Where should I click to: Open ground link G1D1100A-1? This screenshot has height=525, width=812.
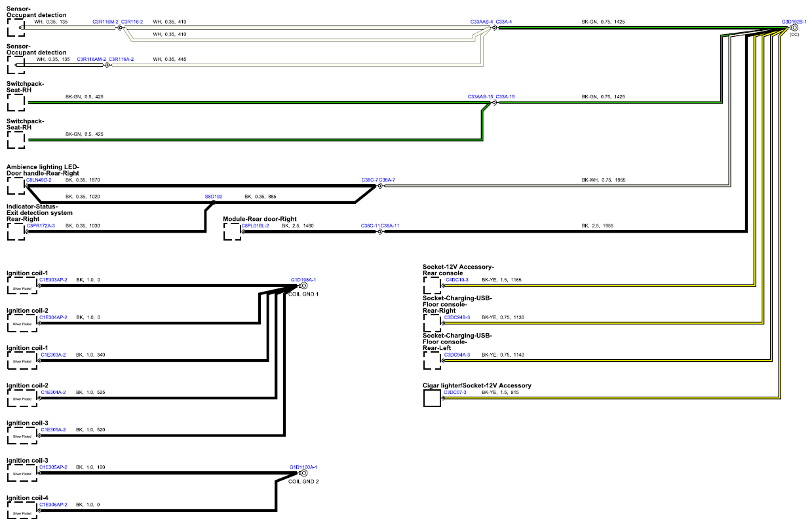pyautogui.click(x=303, y=467)
